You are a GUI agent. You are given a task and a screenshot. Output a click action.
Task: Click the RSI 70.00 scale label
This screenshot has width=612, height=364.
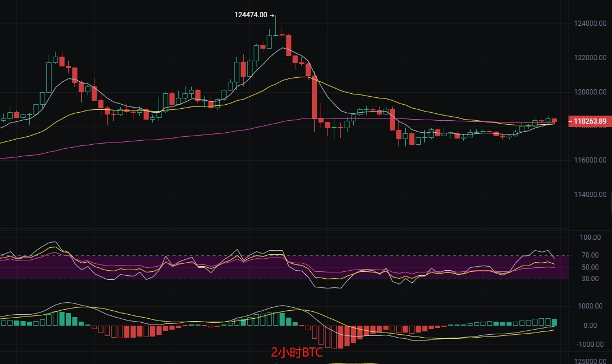(590, 255)
